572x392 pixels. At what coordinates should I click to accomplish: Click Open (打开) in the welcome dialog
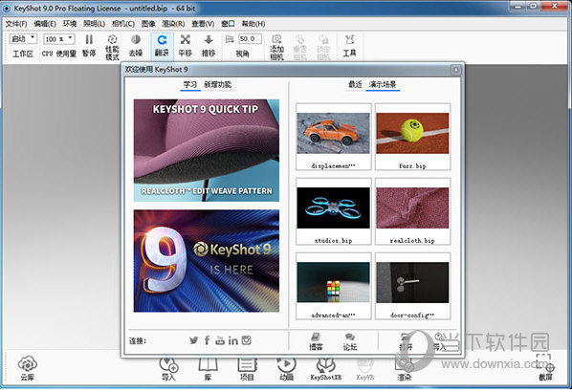406,341
